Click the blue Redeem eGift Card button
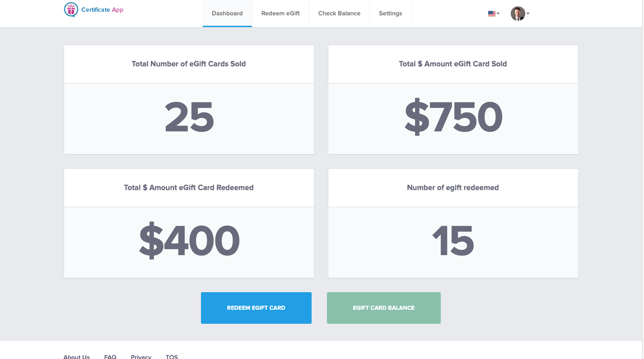644x359 pixels. tap(256, 308)
